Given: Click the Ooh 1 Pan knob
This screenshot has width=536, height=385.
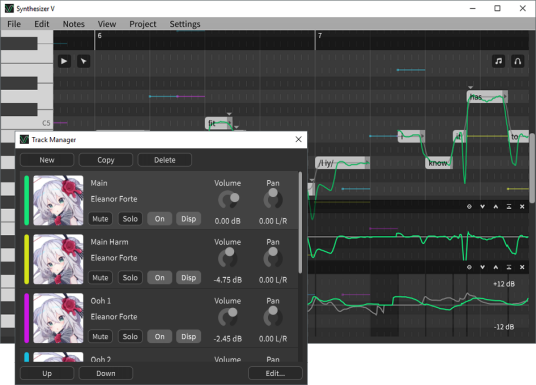Looking at the screenshot, I should pos(273,317).
